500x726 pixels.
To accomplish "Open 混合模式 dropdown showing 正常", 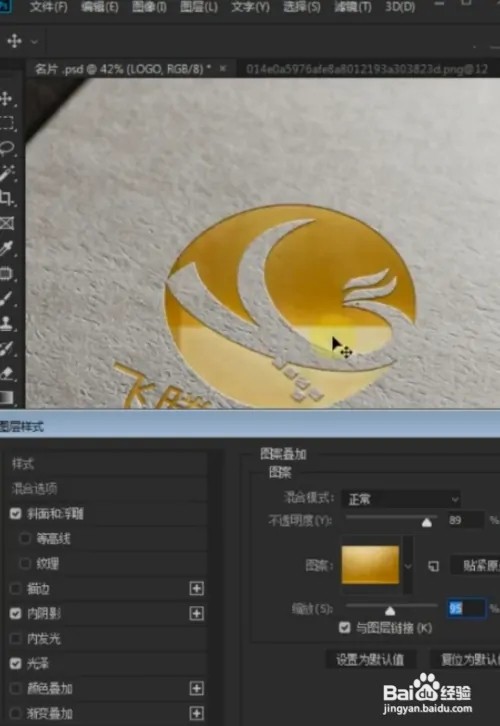I will pos(401,499).
